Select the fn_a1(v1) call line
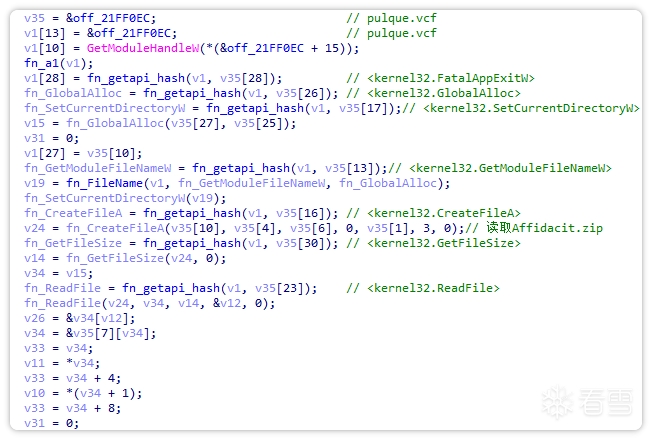 click(x=59, y=63)
